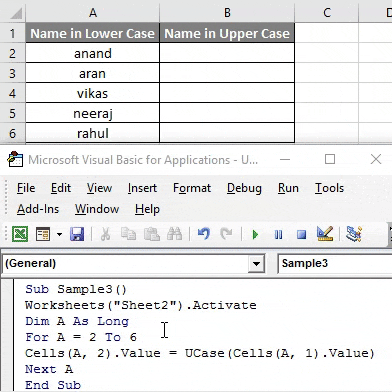Click the Insert UserForm toolbar icon
Image resolution: width=392 pixels, height=392 pixels.
pyautogui.click(x=43, y=234)
